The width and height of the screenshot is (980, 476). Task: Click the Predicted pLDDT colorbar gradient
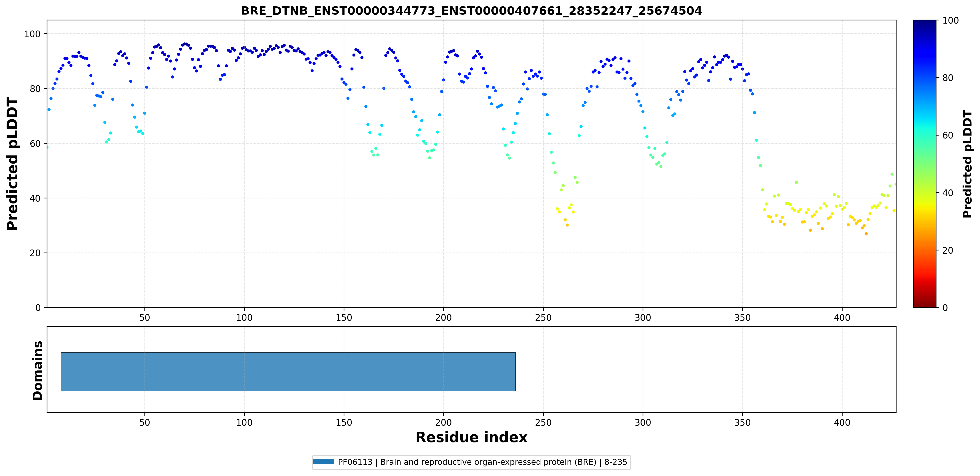click(925, 164)
